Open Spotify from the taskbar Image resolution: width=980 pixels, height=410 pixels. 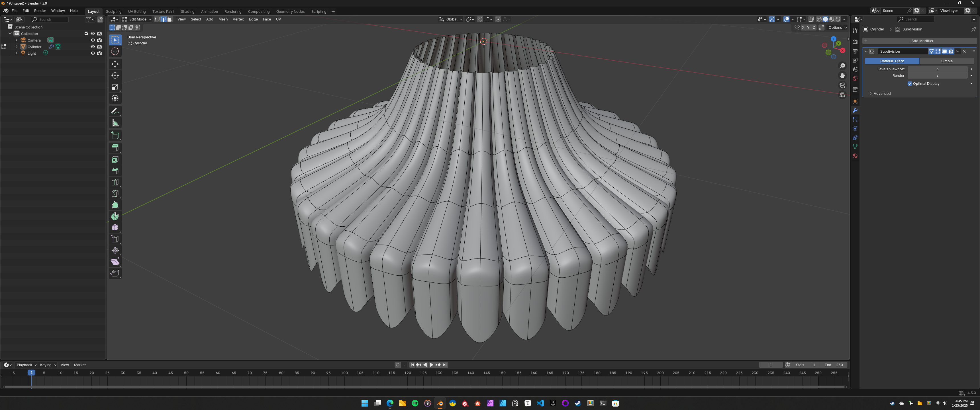(x=415, y=403)
